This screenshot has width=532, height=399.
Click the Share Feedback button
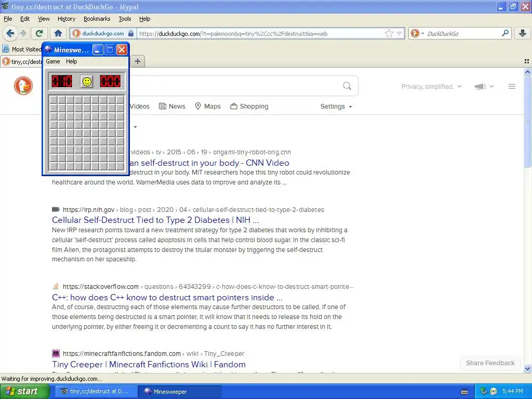click(x=490, y=363)
